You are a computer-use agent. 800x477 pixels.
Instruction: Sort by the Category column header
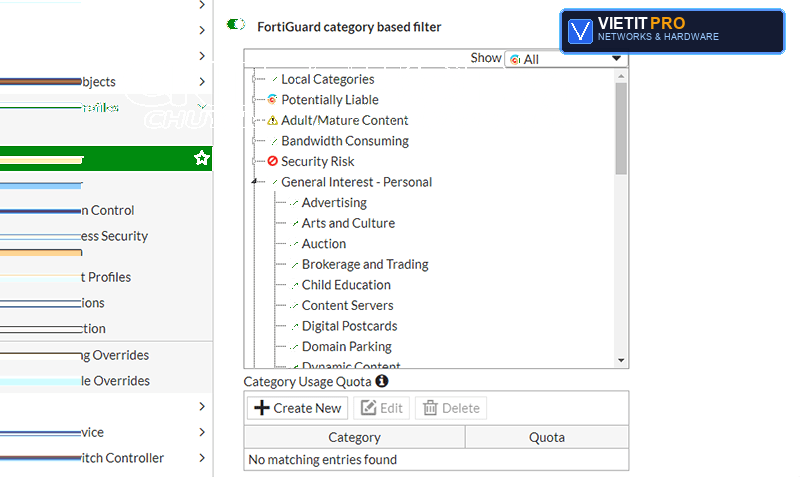(355, 437)
